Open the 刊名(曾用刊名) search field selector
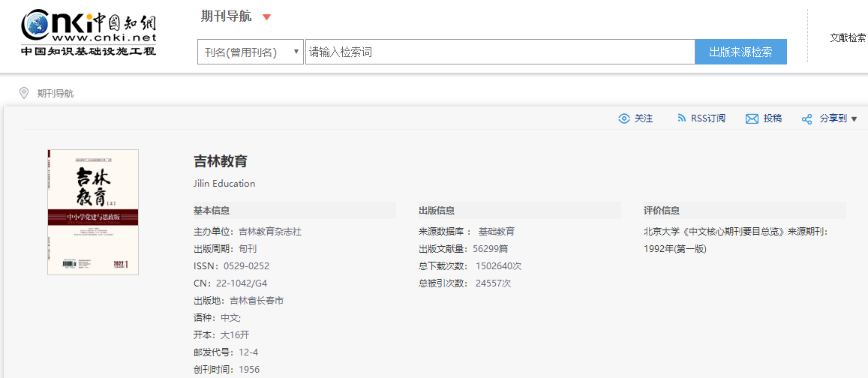Screen dimensions: 868x378 (x=251, y=52)
